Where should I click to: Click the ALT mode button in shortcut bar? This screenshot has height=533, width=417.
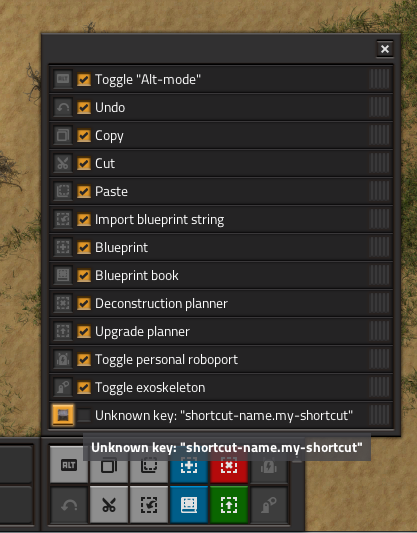69,465
